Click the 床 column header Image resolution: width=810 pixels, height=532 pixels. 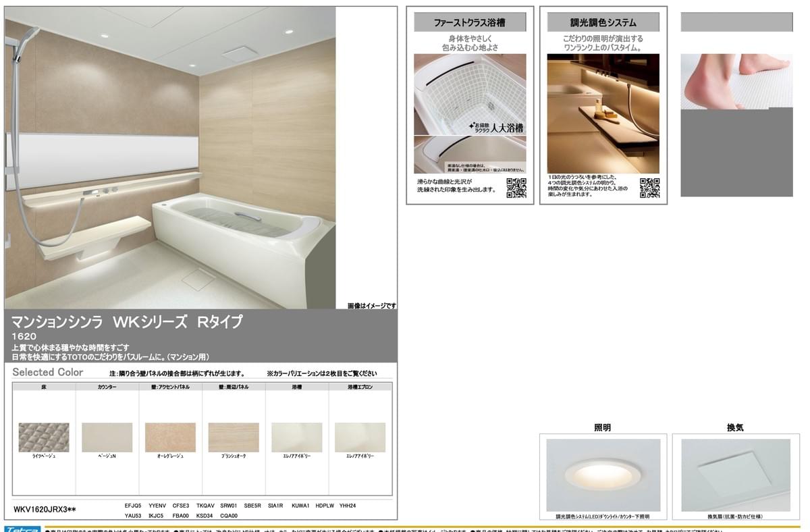point(44,388)
